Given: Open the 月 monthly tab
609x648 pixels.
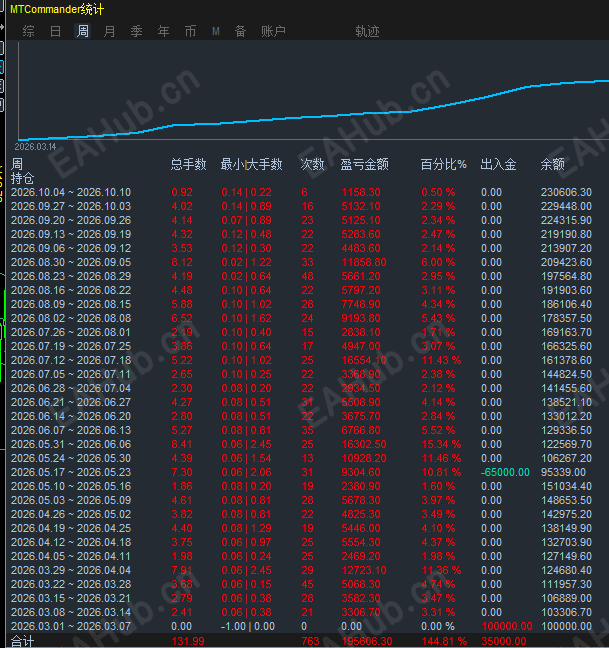Looking at the screenshot, I should coord(109,31).
